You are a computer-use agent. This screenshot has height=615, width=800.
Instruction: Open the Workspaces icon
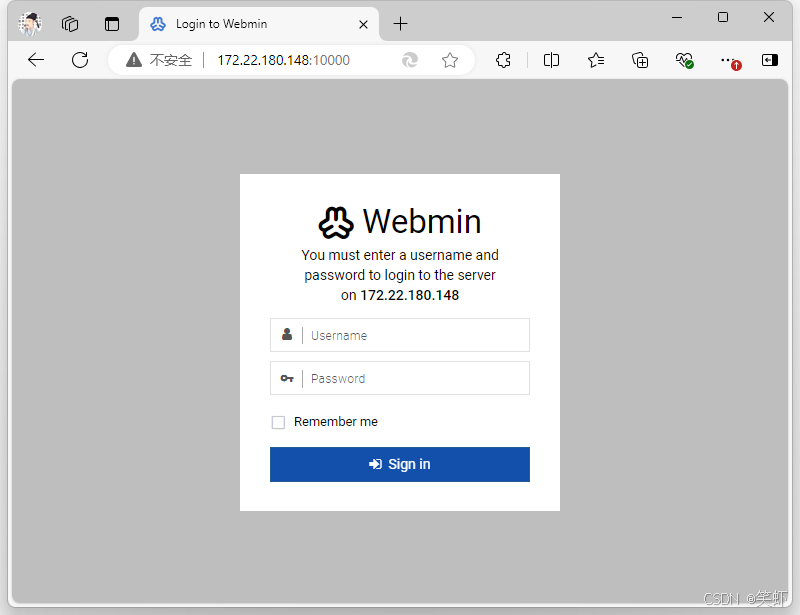pyautogui.click(x=70, y=24)
